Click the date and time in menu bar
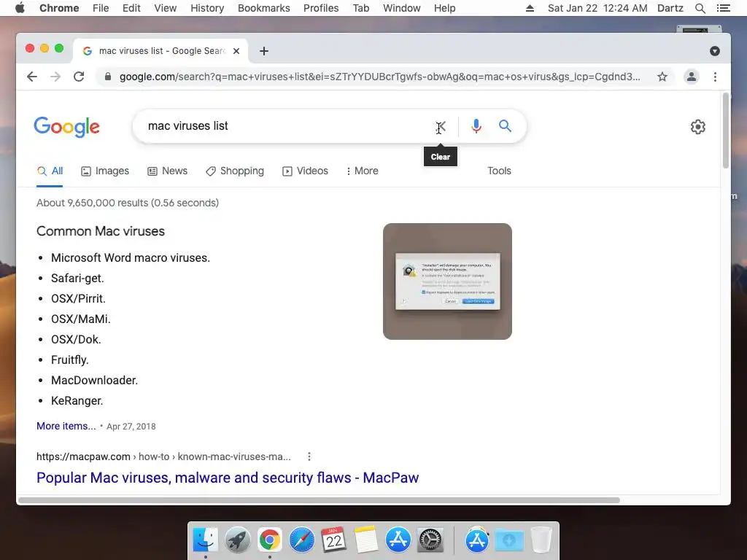The image size is (747, 560). point(597,8)
